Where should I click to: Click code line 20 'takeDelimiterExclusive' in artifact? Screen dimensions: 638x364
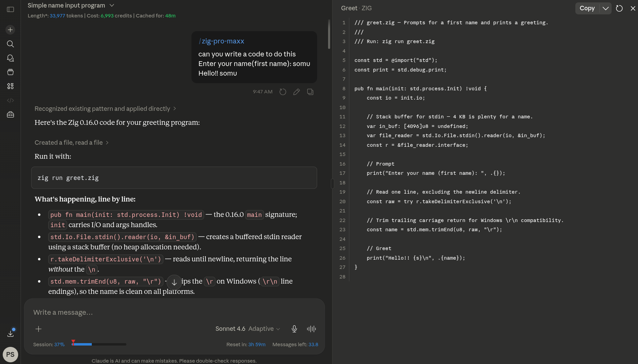click(x=439, y=201)
